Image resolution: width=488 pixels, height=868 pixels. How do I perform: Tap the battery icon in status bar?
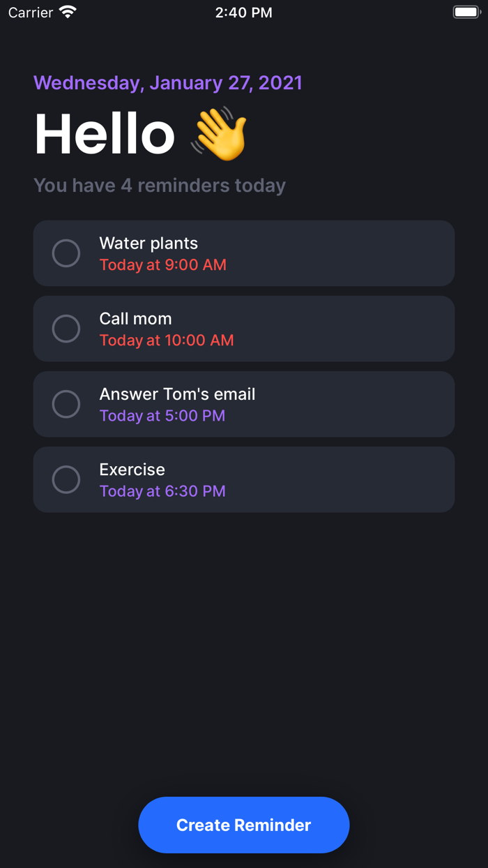pos(466,13)
